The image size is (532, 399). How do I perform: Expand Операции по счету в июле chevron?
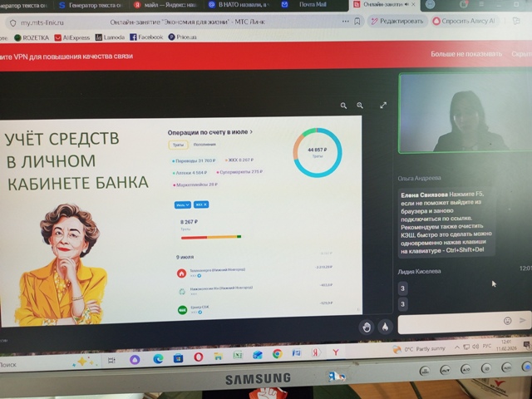click(x=252, y=131)
